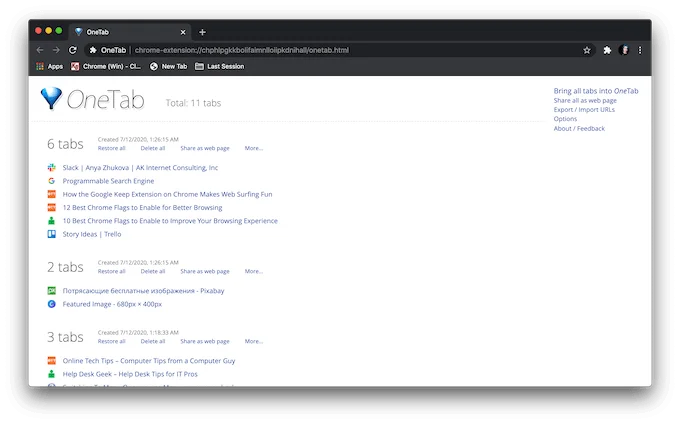Click the address bar URL field
The width and height of the screenshot is (680, 424).
coord(334,50)
